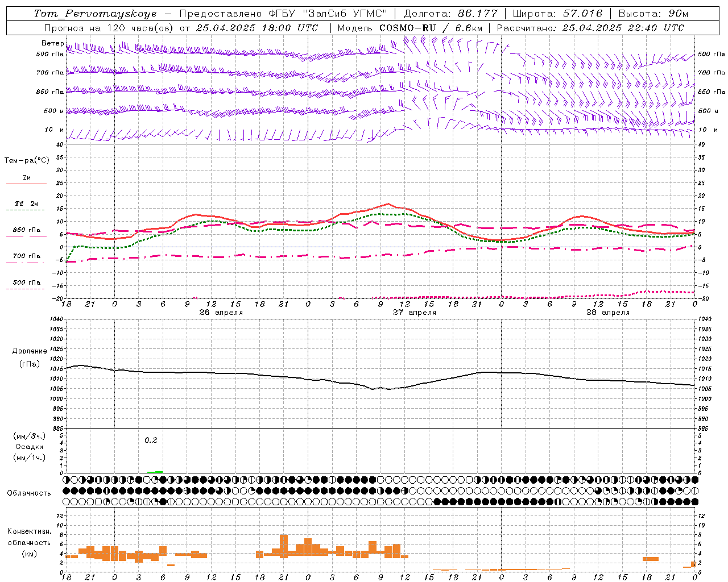This screenshot has width=728, height=582.
Task: Click the 'Модель COSMO-RU / 6.6км' text
Action: pyautogui.click(x=410, y=28)
